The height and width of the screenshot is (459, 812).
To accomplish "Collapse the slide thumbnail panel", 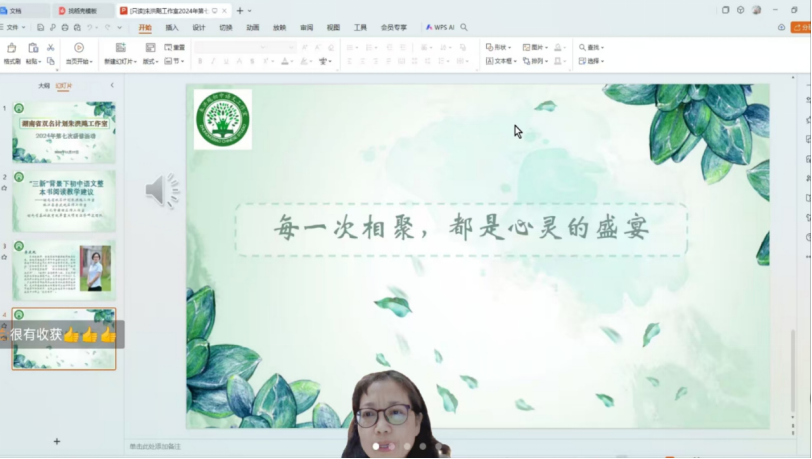I will tap(112, 86).
